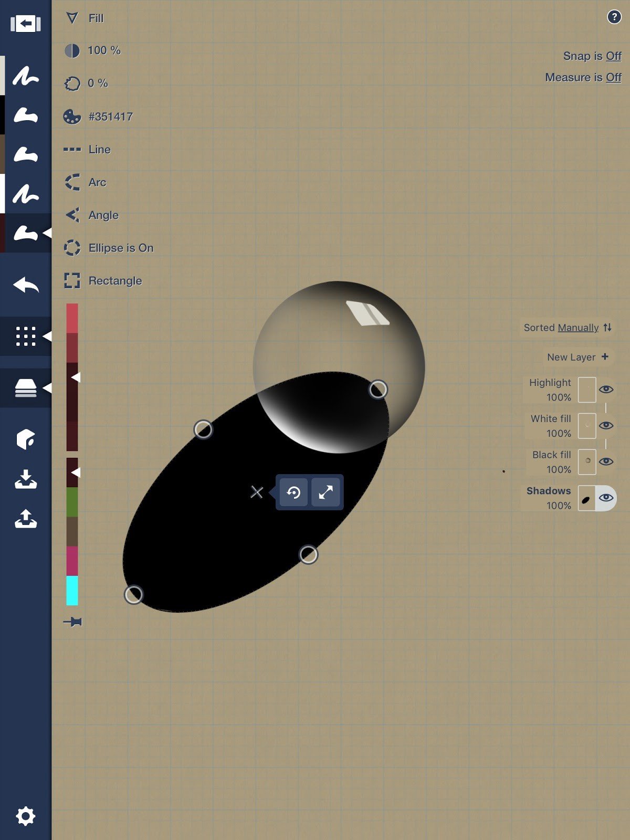Enable the Line shape guide
This screenshot has height=840, width=630.
pyautogui.click(x=87, y=150)
